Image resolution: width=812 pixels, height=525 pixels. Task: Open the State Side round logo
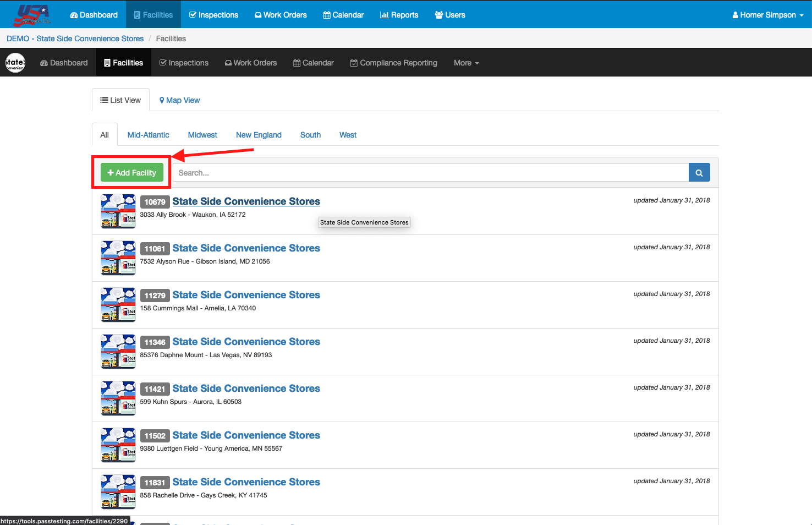pos(15,62)
